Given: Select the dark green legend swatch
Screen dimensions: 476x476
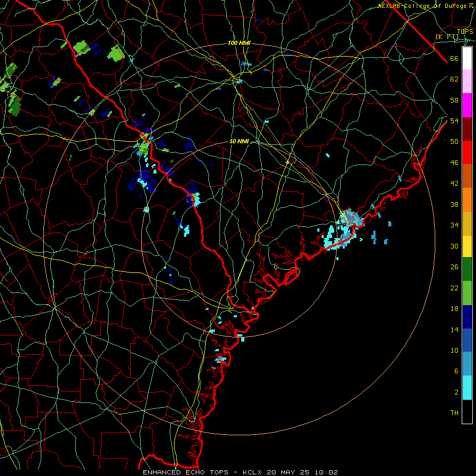Looking at the screenshot, I should click(467, 269).
